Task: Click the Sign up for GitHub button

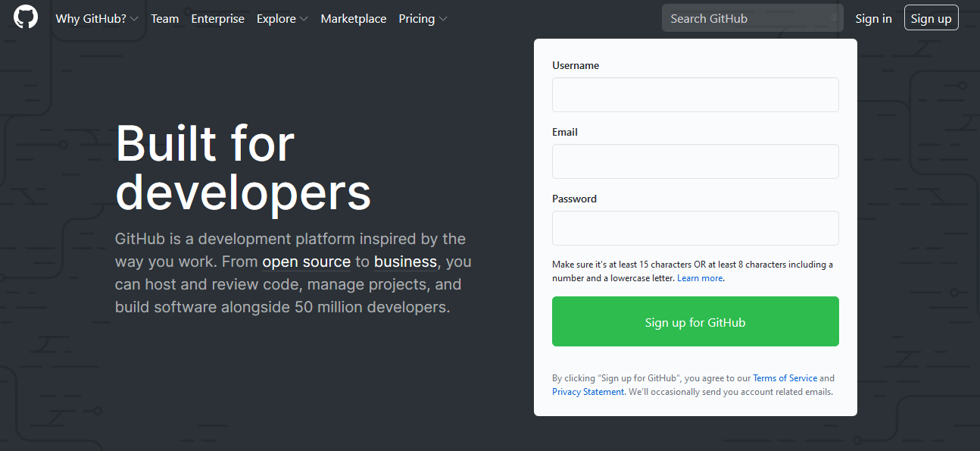Action: pos(694,321)
